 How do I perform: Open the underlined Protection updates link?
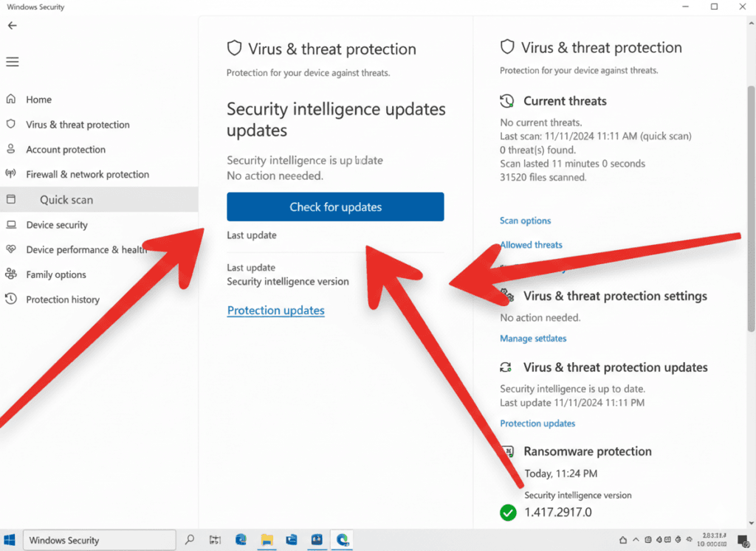275,311
